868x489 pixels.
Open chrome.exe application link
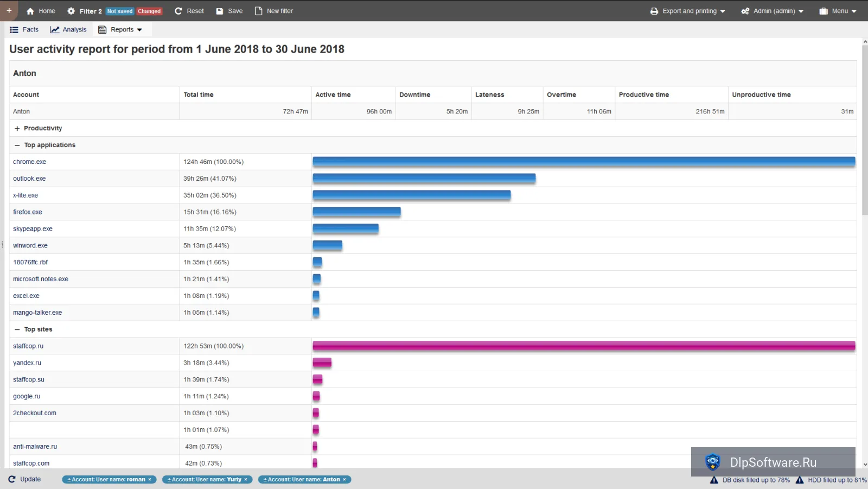point(30,162)
